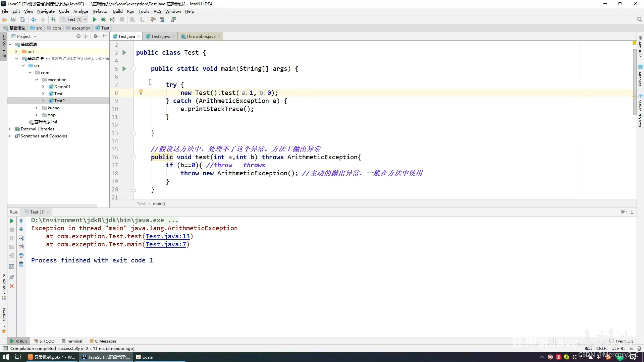Toggle the 7: Structure tool window
This screenshot has height=362, width=644.
tap(4, 287)
